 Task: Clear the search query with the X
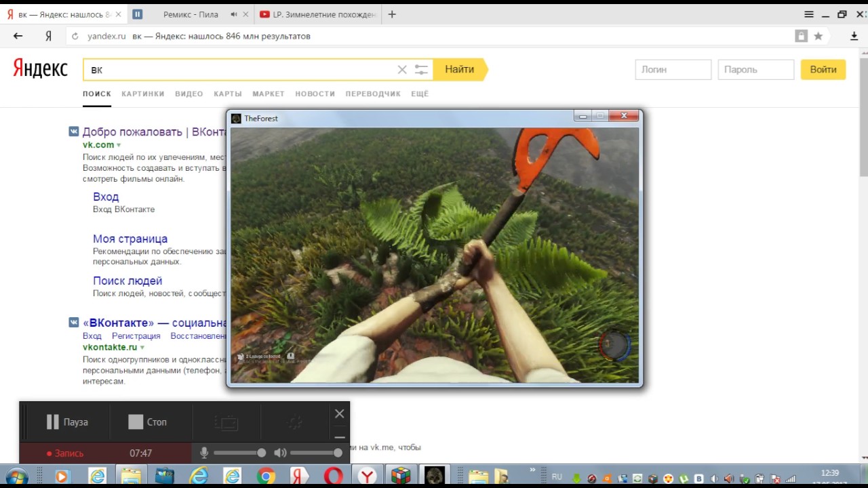pyautogui.click(x=402, y=69)
